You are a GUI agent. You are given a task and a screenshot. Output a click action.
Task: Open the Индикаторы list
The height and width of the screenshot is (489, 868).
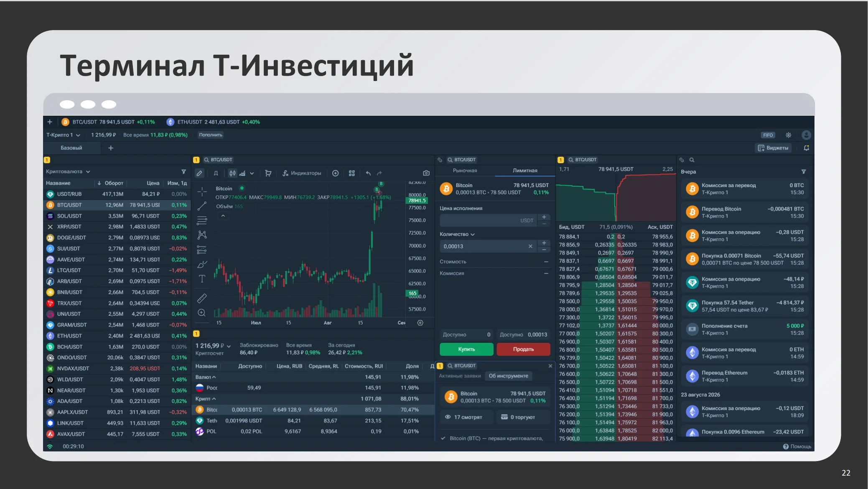click(302, 173)
